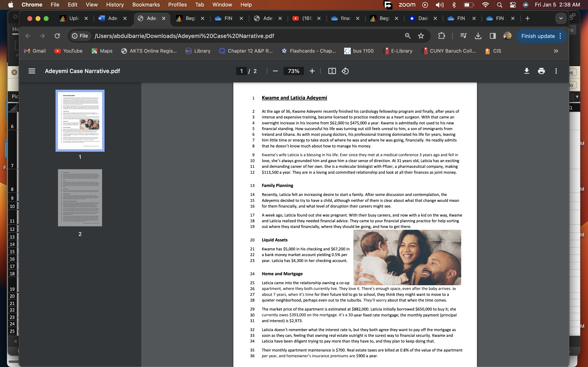Rotate the PDF counterclockwise
This screenshot has width=588, height=367.
[x=345, y=71]
